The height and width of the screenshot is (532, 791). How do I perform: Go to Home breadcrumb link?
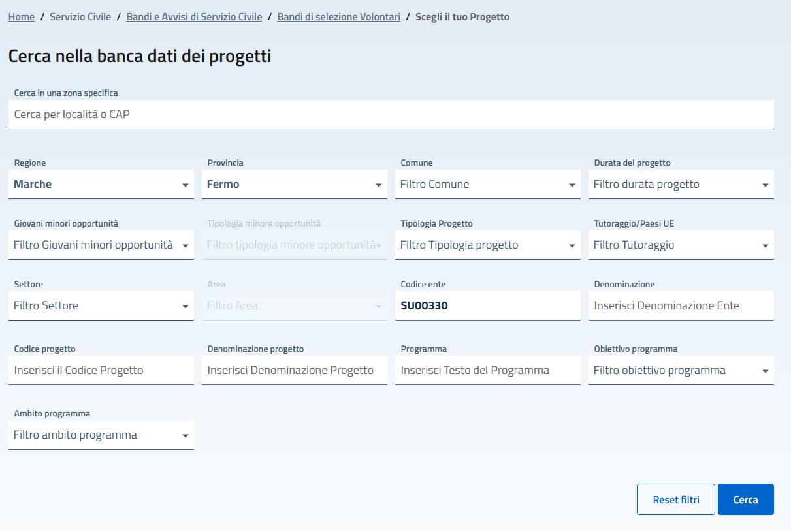[x=22, y=17]
